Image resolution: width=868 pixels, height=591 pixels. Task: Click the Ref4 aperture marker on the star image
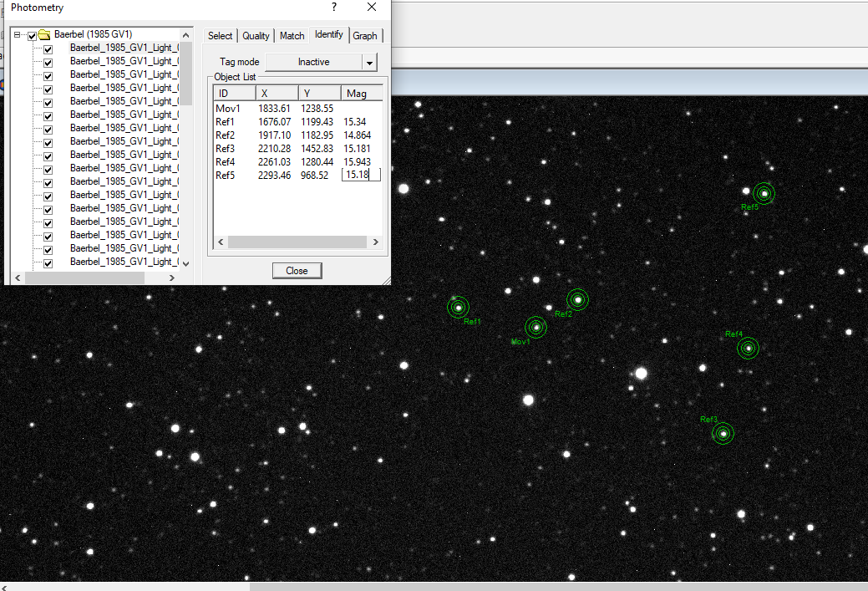(748, 349)
